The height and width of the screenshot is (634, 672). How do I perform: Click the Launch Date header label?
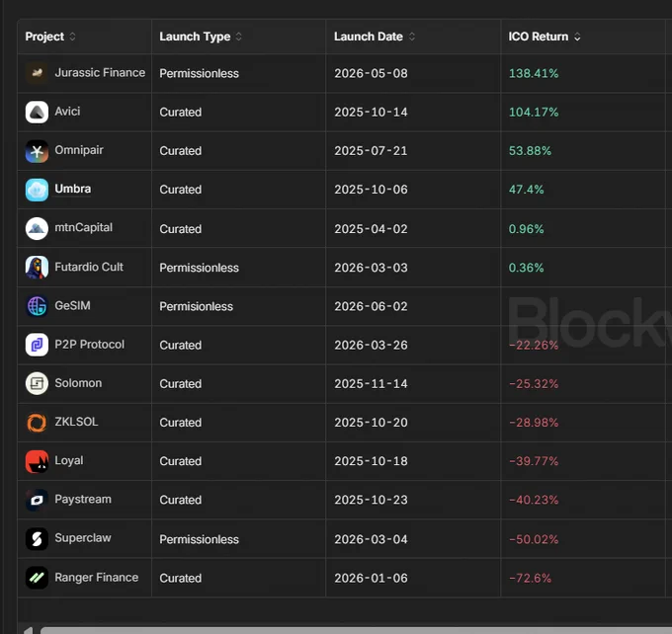tap(369, 37)
